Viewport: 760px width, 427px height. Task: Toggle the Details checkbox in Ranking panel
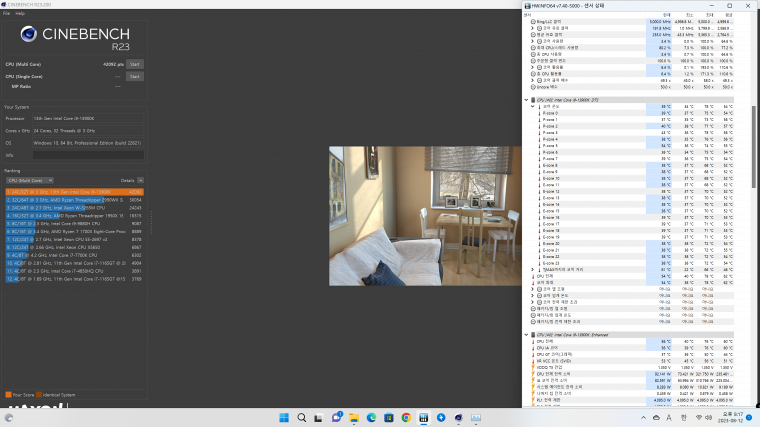click(140, 180)
